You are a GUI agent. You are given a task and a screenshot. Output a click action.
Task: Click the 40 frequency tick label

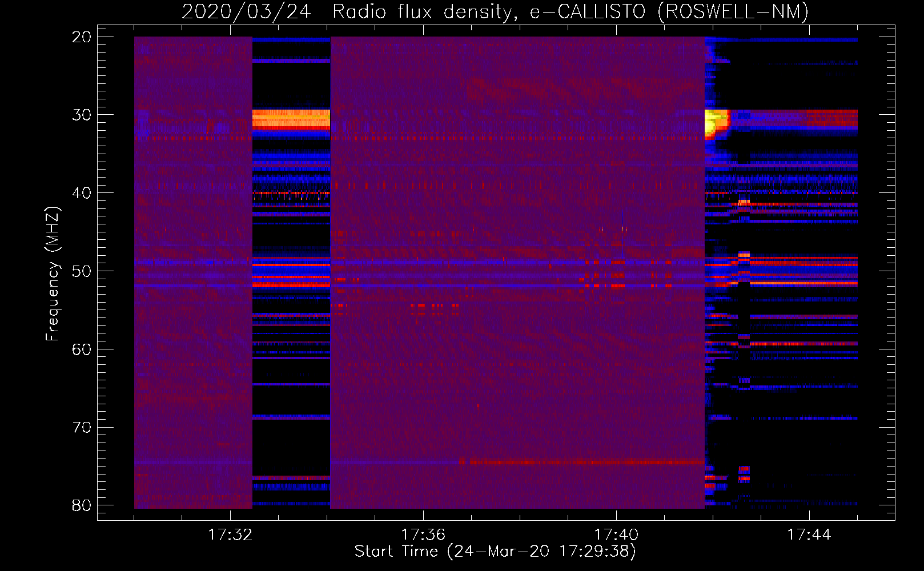tap(82, 193)
